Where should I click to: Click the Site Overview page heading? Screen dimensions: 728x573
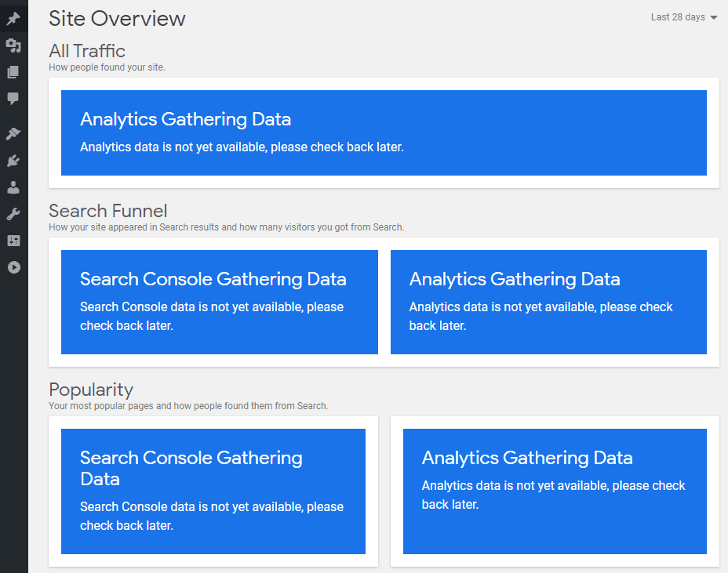117,18
